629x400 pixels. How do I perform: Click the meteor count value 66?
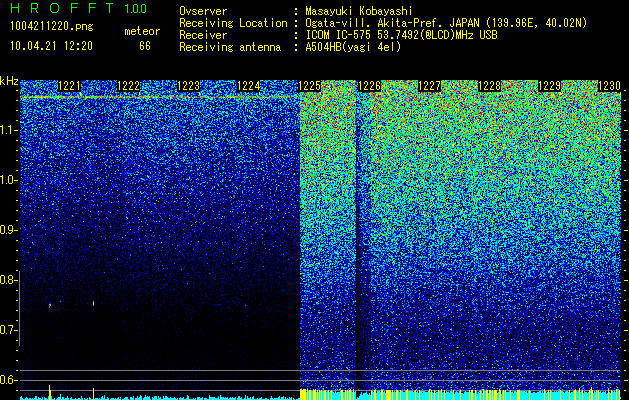tap(145, 46)
